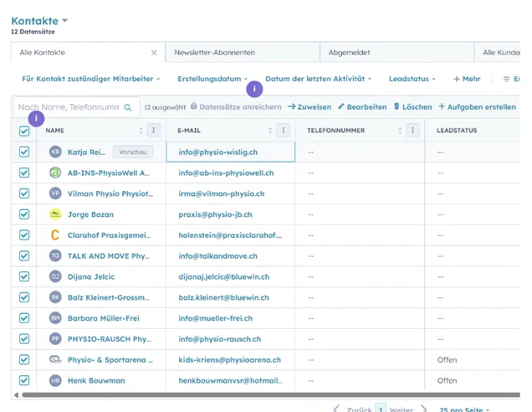
Task: Click Zuweisen bulk action
Action: click(x=309, y=107)
